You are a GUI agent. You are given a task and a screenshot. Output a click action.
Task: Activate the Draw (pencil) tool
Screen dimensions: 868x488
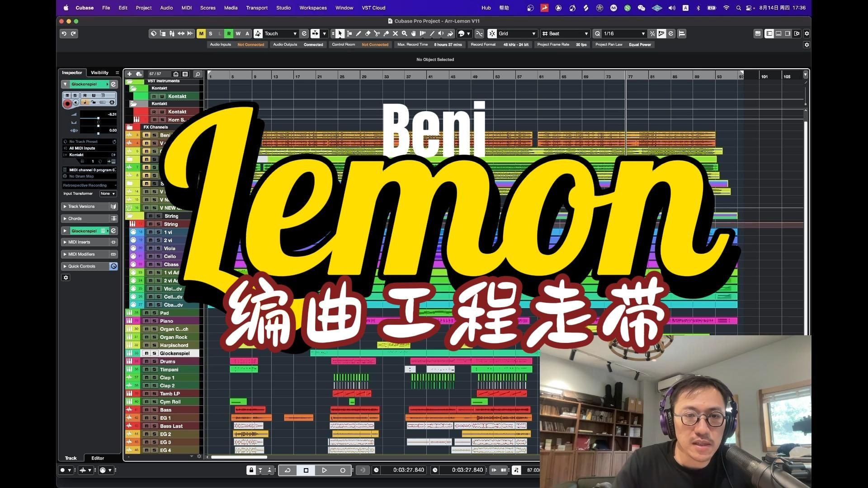(359, 33)
